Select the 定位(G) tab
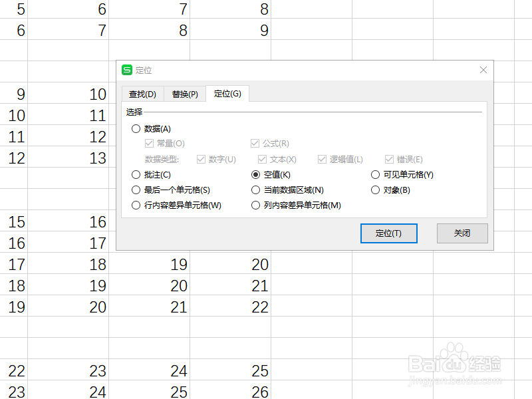Viewport: 532px width, 399px height. (x=227, y=94)
